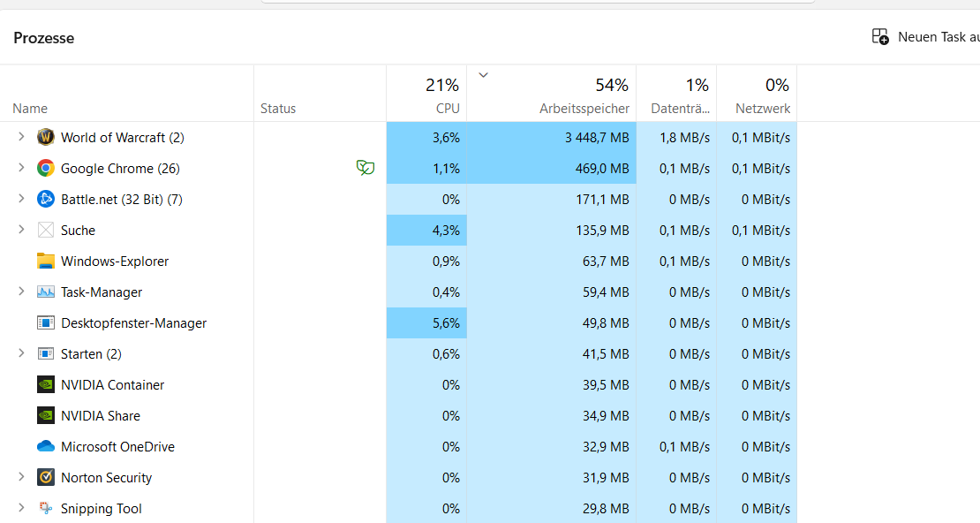Click the 63,7 MB memory value

[x=607, y=261]
